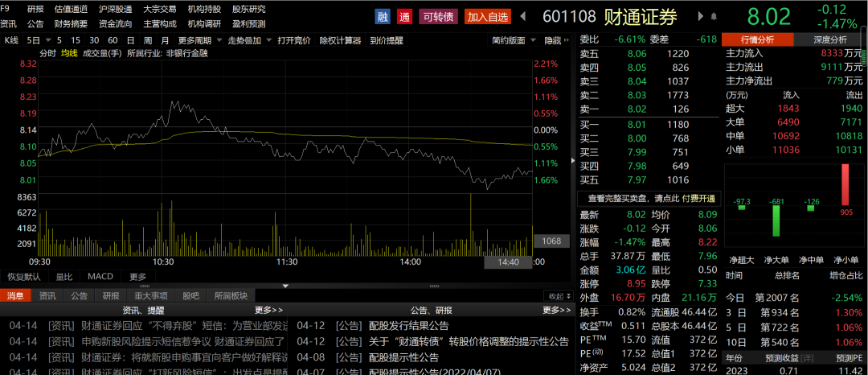
Task: Open 大宗交易 menu item
Action: pos(159,10)
